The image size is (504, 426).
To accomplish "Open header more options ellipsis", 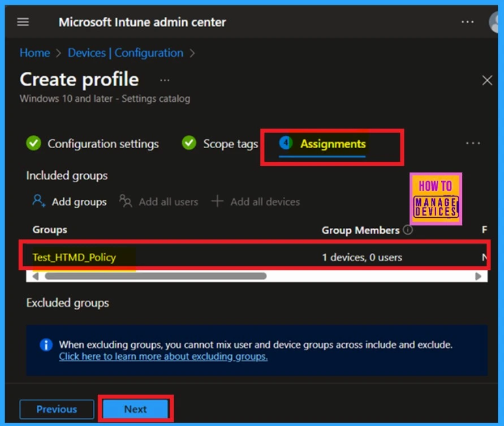I will pyautogui.click(x=467, y=22).
